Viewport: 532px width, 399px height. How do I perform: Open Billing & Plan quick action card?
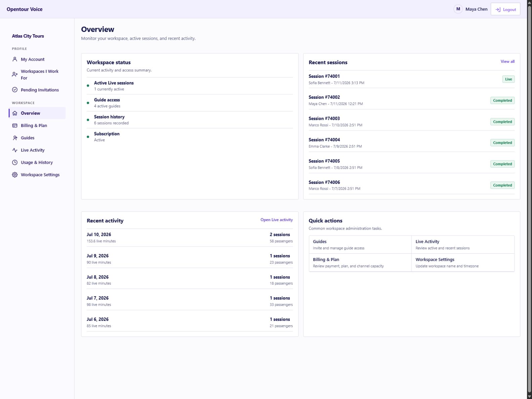[x=360, y=262]
